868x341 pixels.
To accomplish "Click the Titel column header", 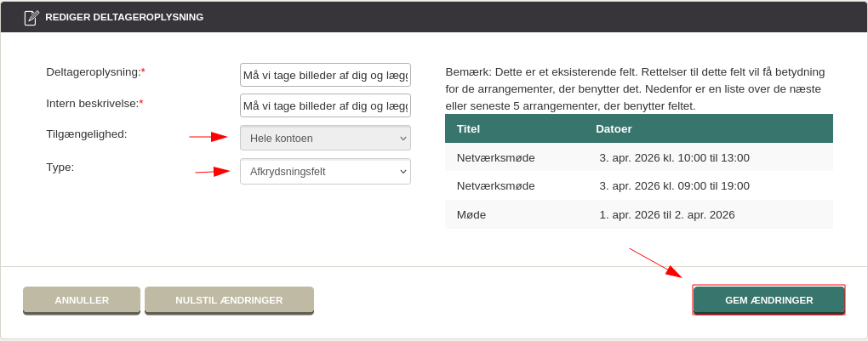I will 469,128.
